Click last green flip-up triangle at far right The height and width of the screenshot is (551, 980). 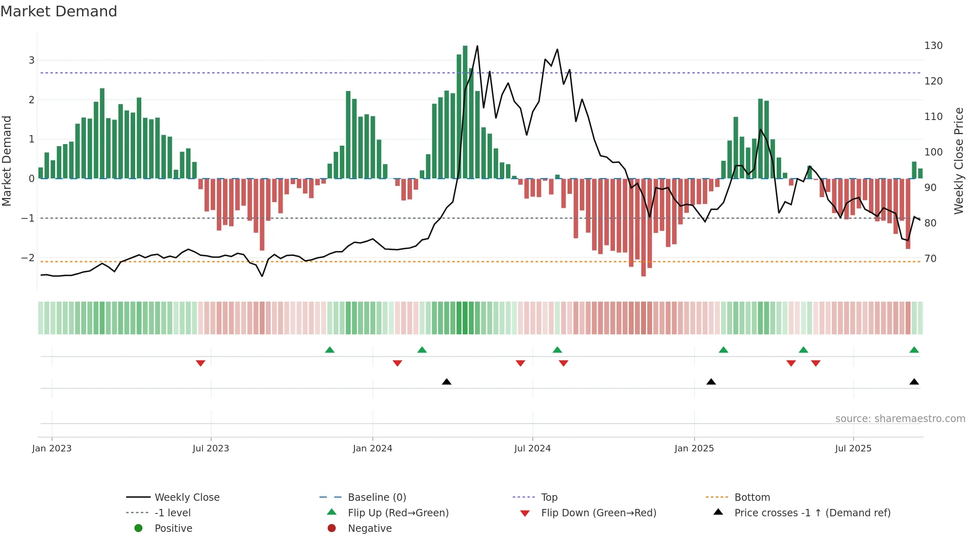[x=914, y=350]
